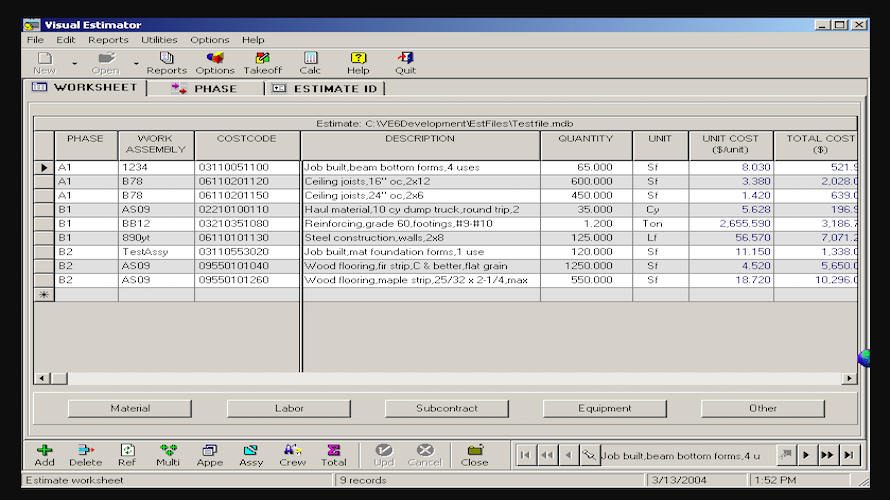Open the Calc calculator tool
890x500 pixels.
point(310,63)
